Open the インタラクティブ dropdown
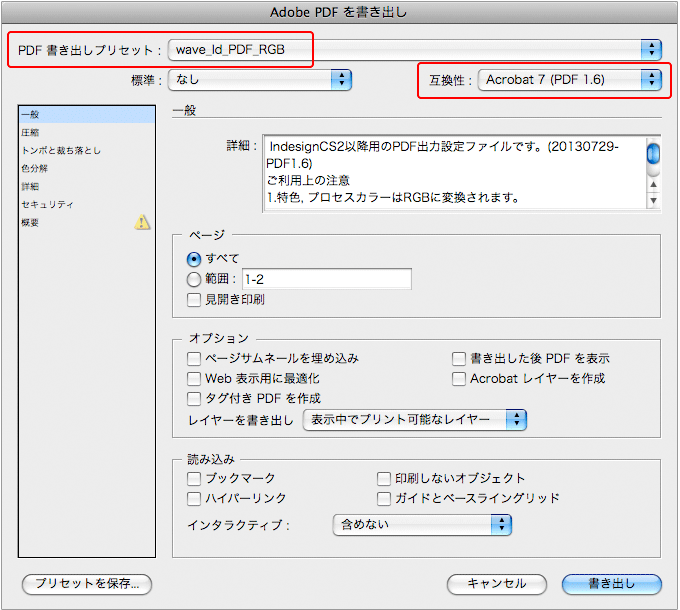Screen dimensions: 680x610 click(x=421, y=524)
